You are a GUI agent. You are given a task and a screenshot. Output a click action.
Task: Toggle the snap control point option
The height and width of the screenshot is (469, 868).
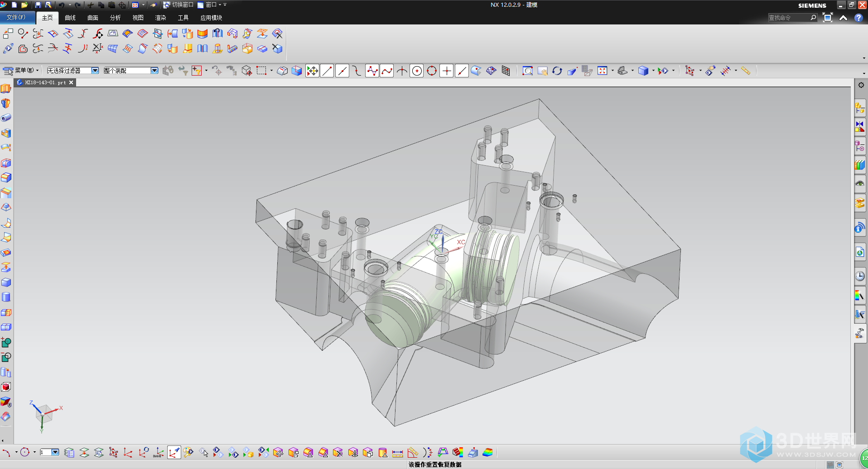click(357, 71)
